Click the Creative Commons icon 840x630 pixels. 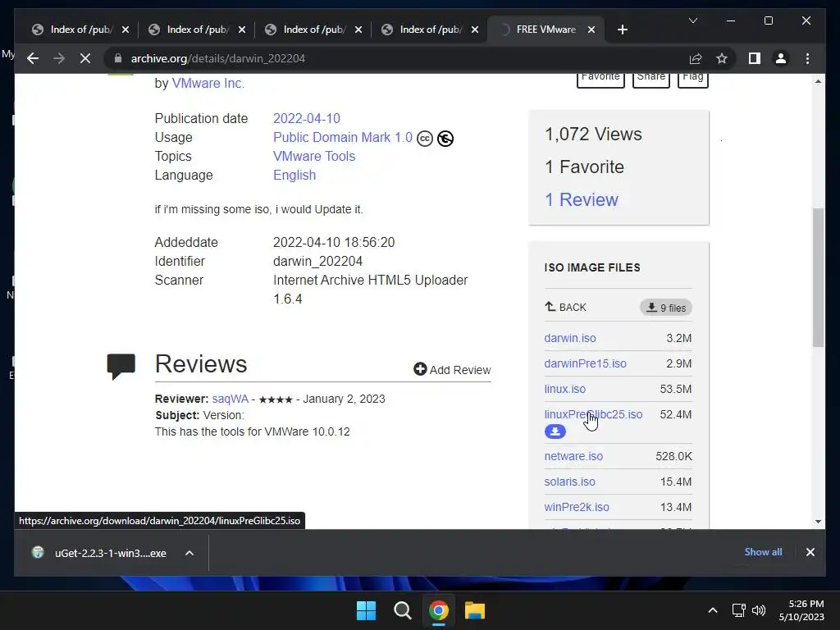pos(425,139)
